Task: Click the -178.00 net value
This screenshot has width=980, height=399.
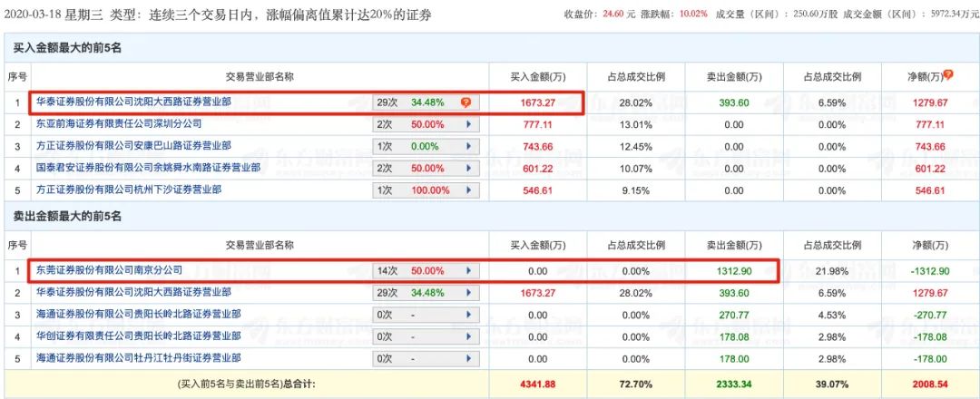Action: click(x=929, y=358)
